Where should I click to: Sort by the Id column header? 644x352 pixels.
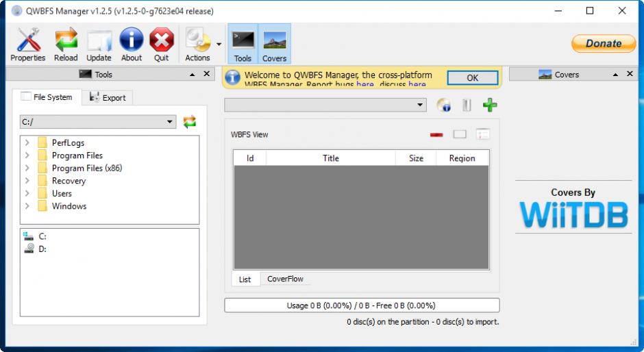coord(250,158)
